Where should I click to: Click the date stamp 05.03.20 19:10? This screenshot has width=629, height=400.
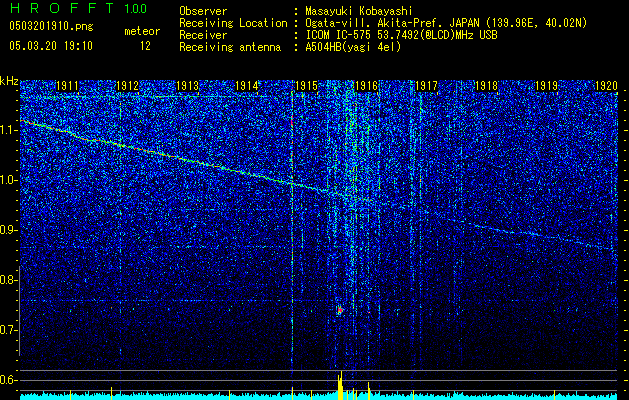tap(51, 46)
